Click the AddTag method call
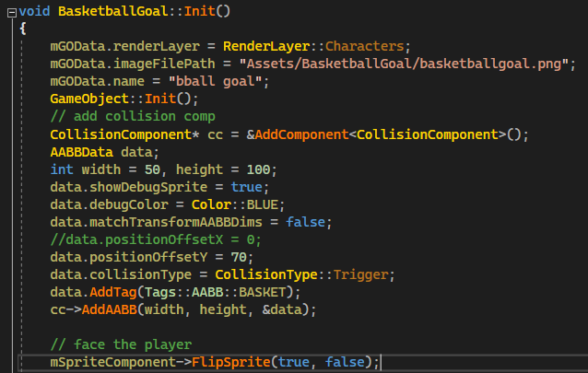Screen dimensions: 588x373 pyautogui.click(x=112, y=293)
